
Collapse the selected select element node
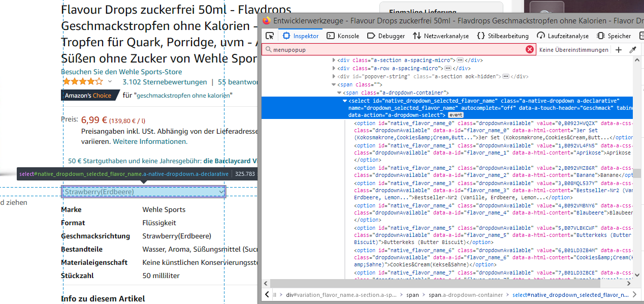(345, 101)
